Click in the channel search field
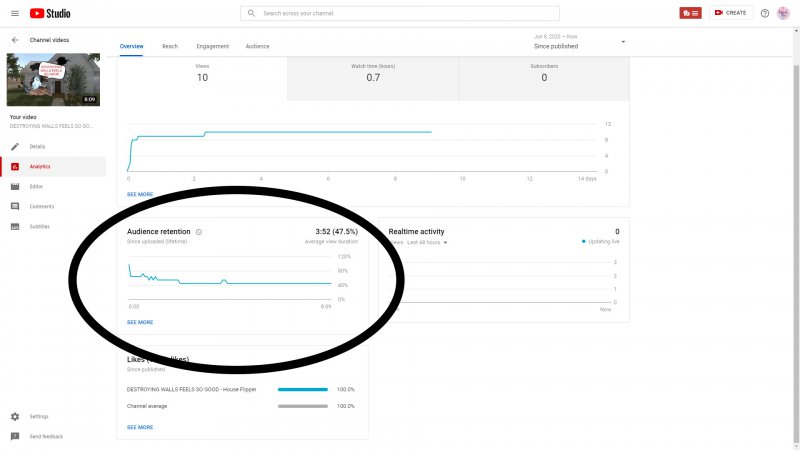The height and width of the screenshot is (450, 800). tap(400, 13)
